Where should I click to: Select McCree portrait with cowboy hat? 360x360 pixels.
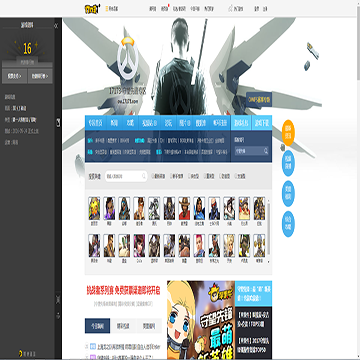click(x=184, y=208)
